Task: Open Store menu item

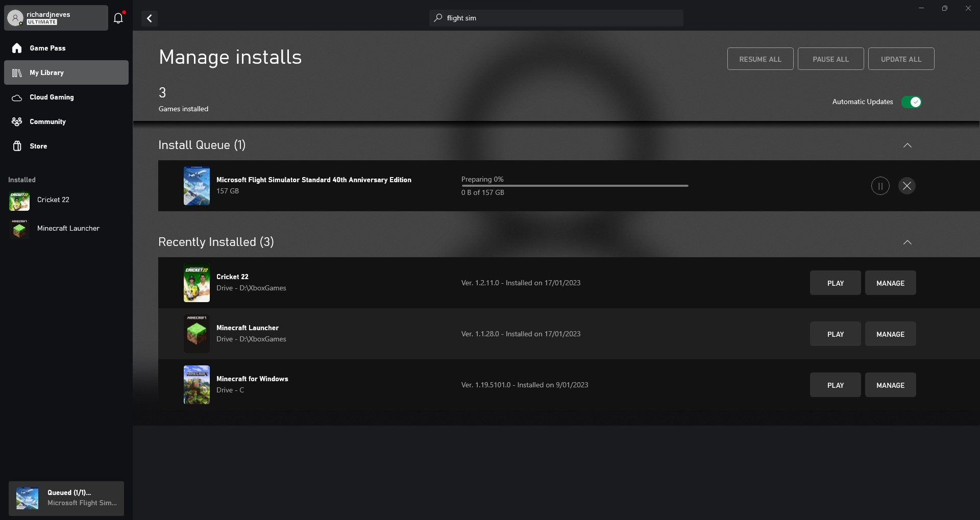Action: click(66, 146)
